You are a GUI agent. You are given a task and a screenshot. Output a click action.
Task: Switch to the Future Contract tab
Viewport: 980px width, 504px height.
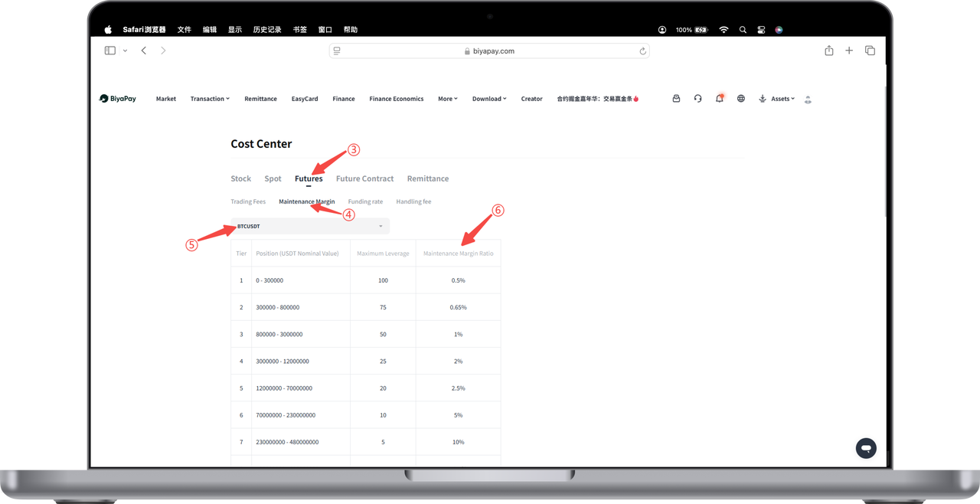364,178
